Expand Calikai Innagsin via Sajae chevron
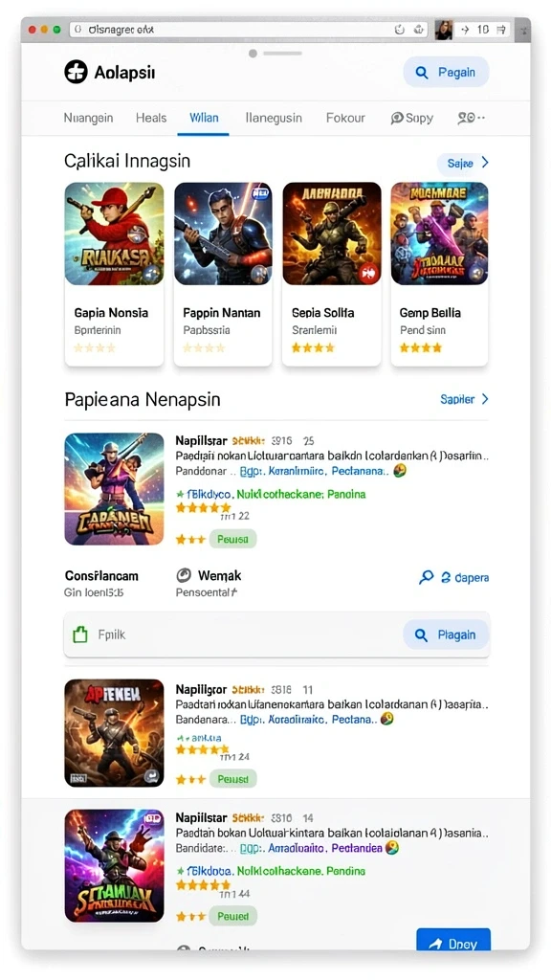The height and width of the screenshot is (980, 551). 485,163
